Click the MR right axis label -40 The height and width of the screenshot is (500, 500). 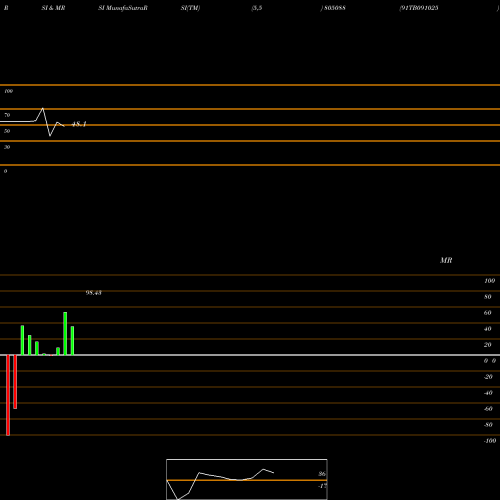[488, 393]
